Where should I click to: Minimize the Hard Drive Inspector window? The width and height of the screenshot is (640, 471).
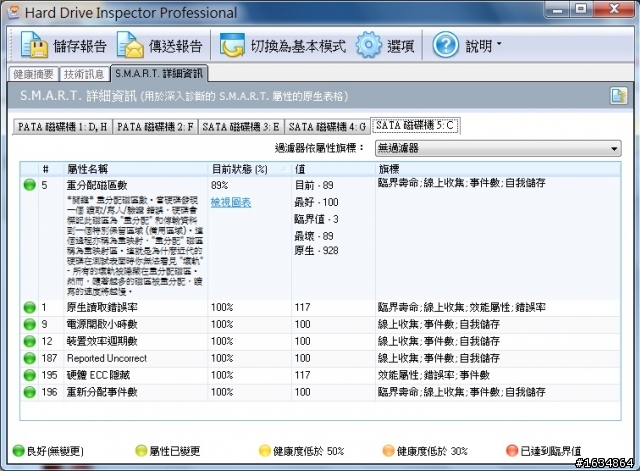tap(557, 9)
